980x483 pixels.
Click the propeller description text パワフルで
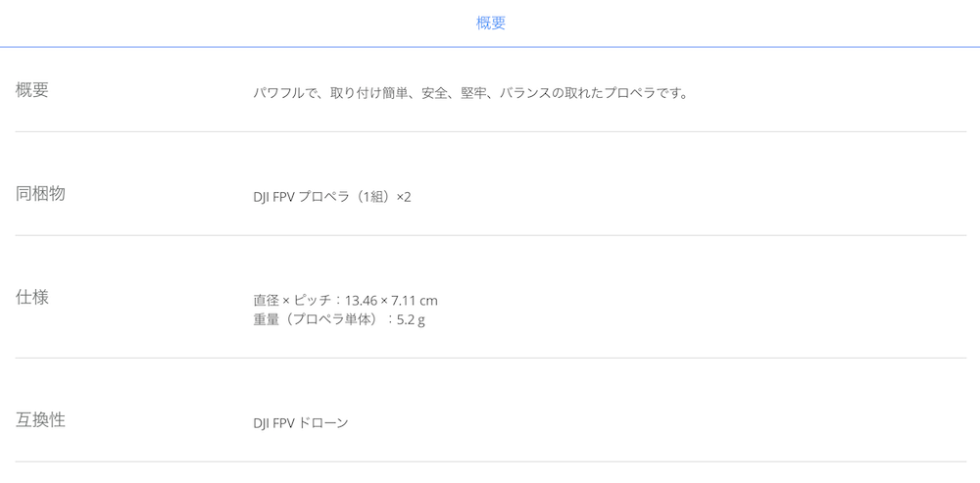[470, 94]
